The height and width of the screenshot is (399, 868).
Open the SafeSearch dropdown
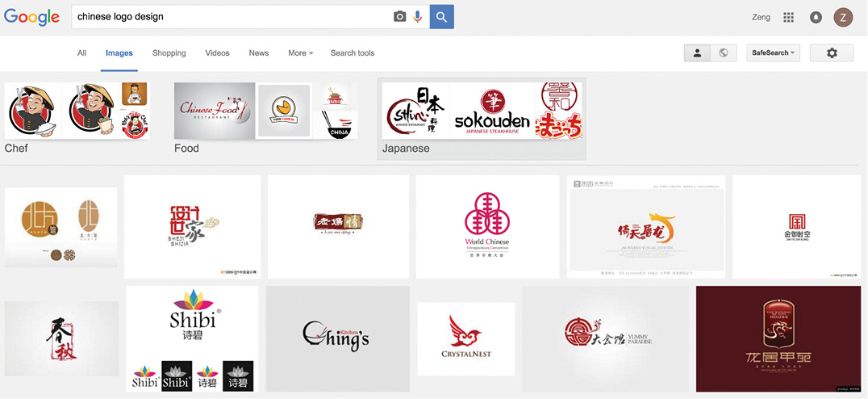(x=773, y=52)
